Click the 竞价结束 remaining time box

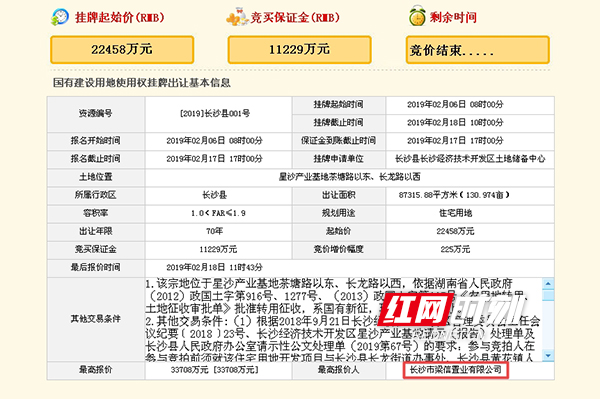click(x=478, y=50)
